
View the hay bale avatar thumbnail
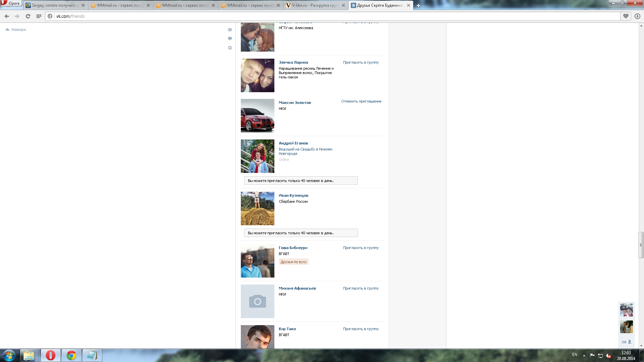pyautogui.click(x=258, y=208)
